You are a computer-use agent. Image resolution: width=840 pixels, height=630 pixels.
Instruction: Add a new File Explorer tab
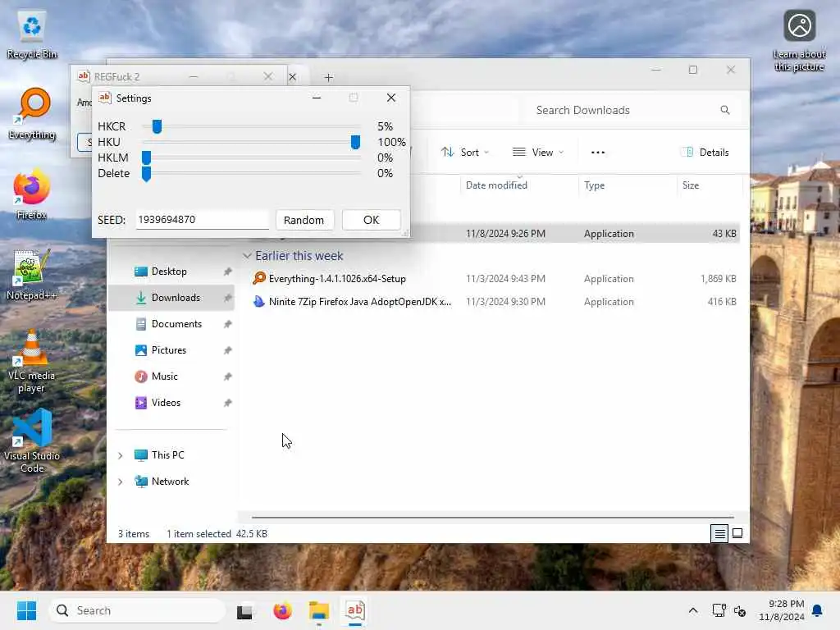pyautogui.click(x=328, y=78)
